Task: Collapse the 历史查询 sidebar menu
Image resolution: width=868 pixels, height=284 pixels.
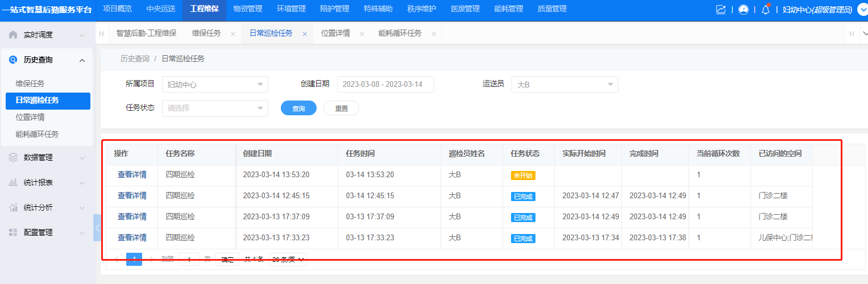Action: (x=82, y=60)
